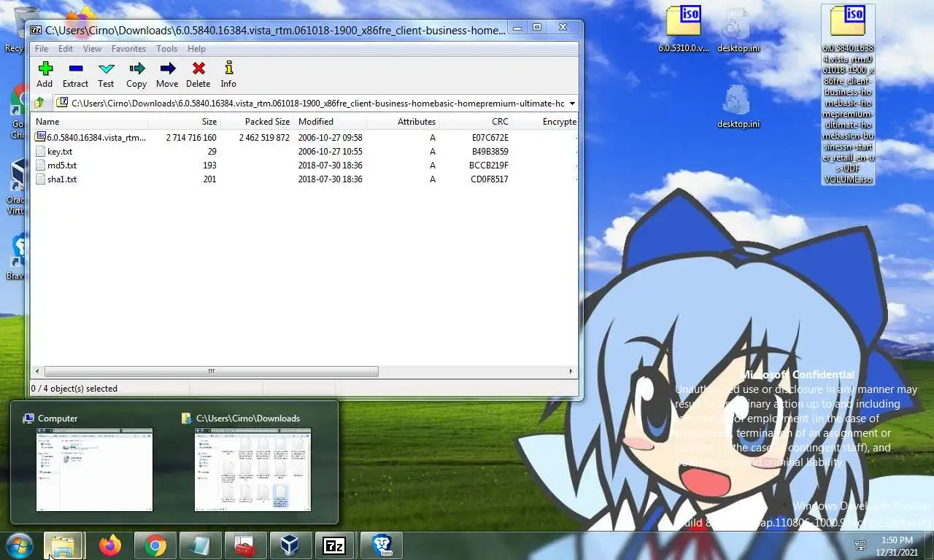
Task: Select the 6.0.5310.0 ISO desktop icon
Action: [x=683, y=30]
